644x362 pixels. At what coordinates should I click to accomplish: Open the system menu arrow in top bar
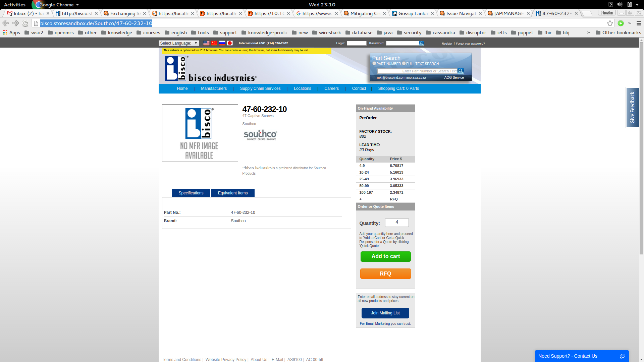click(x=637, y=4)
